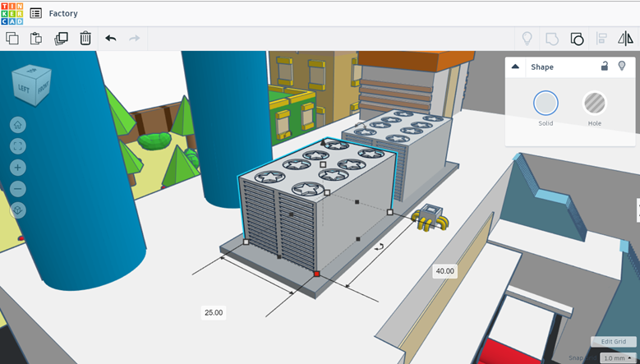The height and width of the screenshot is (364, 640).
Task: Collapse the Shape panel
Action: point(515,67)
